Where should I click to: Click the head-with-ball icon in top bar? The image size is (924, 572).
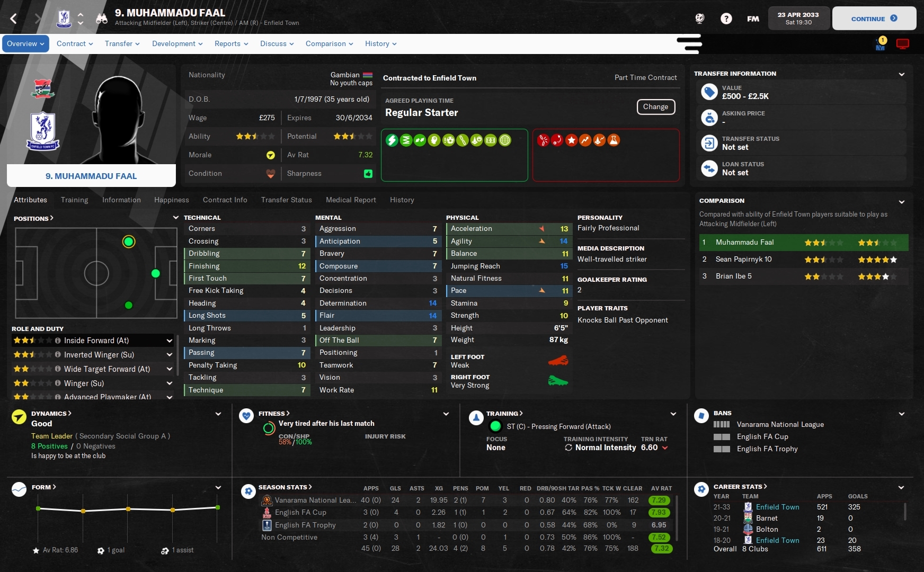click(x=700, y=19)
